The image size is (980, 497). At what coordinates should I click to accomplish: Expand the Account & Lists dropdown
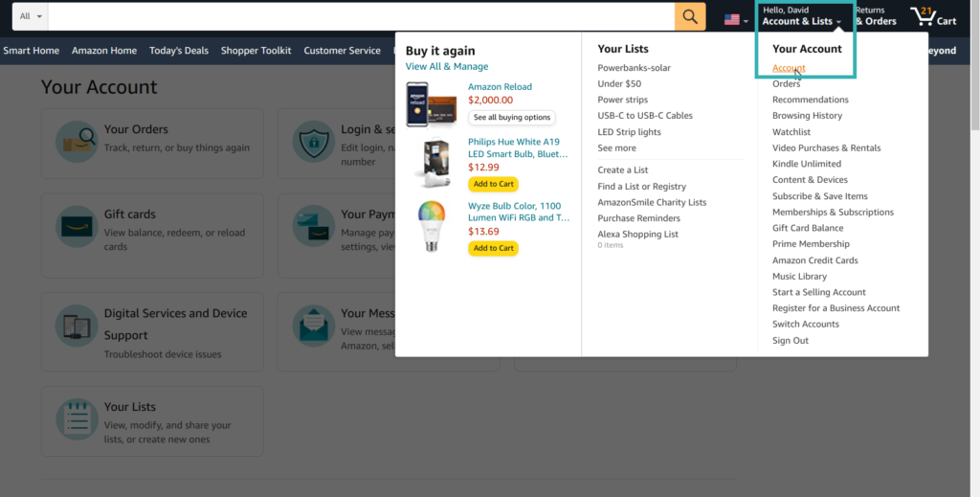click(x=802, y=16)
